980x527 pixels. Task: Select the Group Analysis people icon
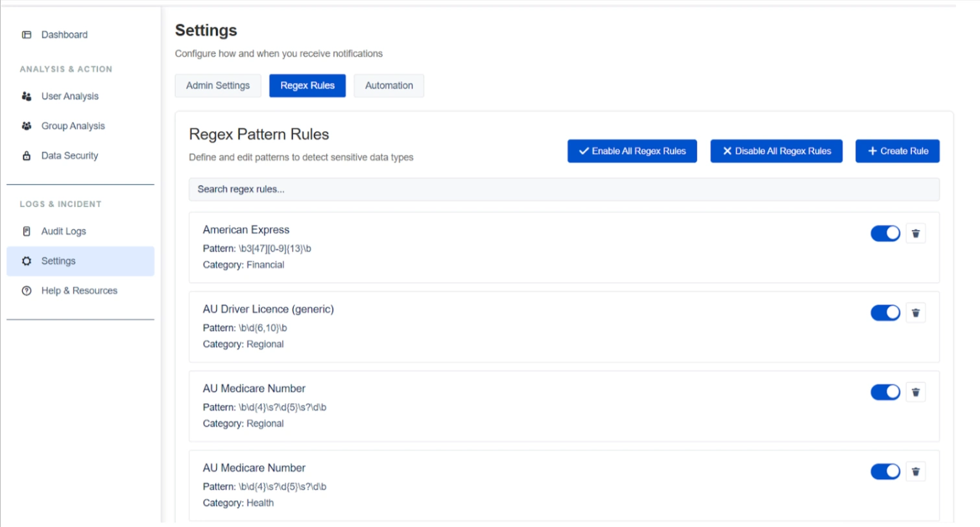tap(27, 126)
